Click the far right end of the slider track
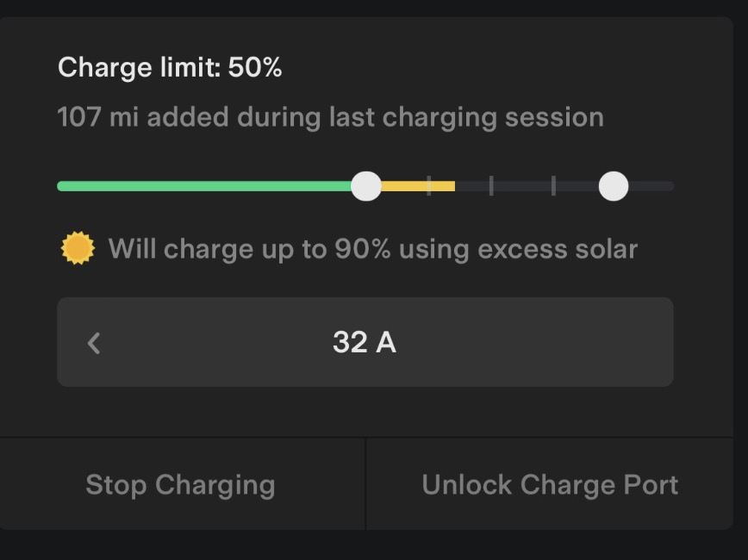Viewport: 748px width, 560px height. (668, 185)
